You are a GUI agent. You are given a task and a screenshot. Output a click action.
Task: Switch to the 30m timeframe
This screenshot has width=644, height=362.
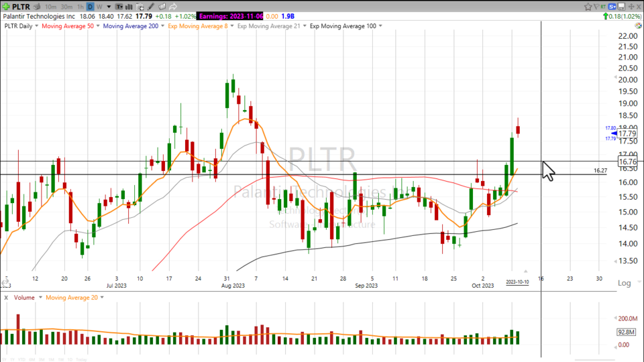pos(66,7)
